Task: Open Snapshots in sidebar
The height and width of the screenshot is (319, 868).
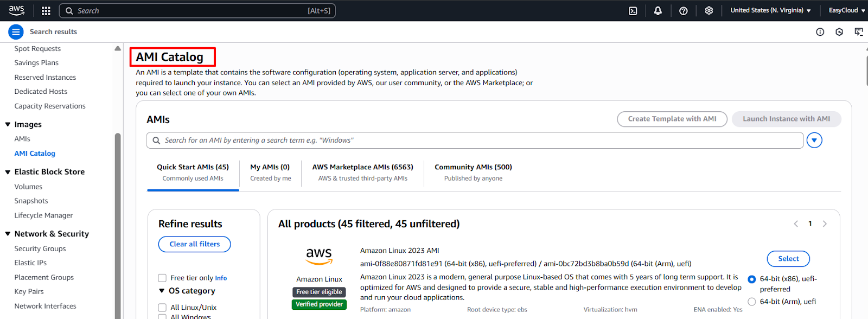Action: coord(31,201)
